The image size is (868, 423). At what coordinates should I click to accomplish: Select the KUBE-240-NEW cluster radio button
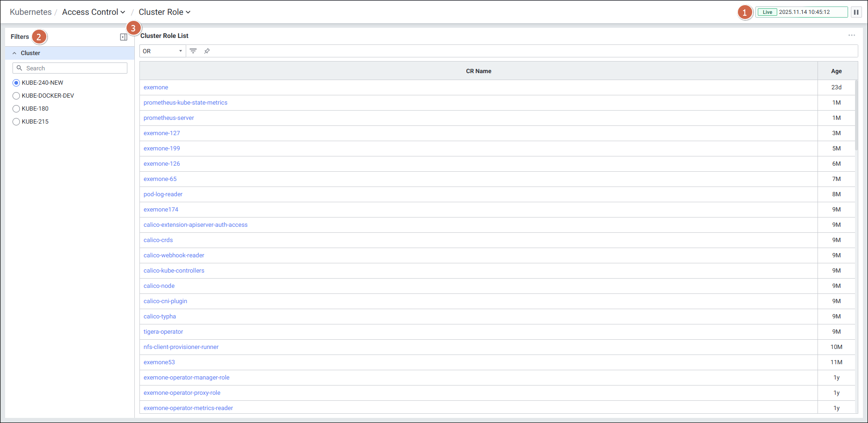point(16,83)
